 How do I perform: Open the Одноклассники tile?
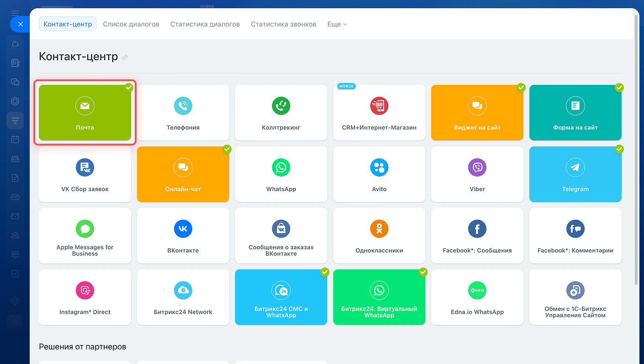379,236
